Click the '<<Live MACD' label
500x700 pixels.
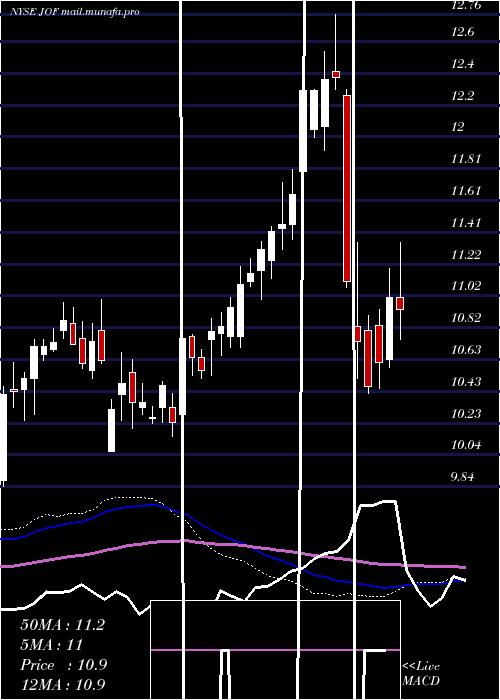[x=421, y=673]
